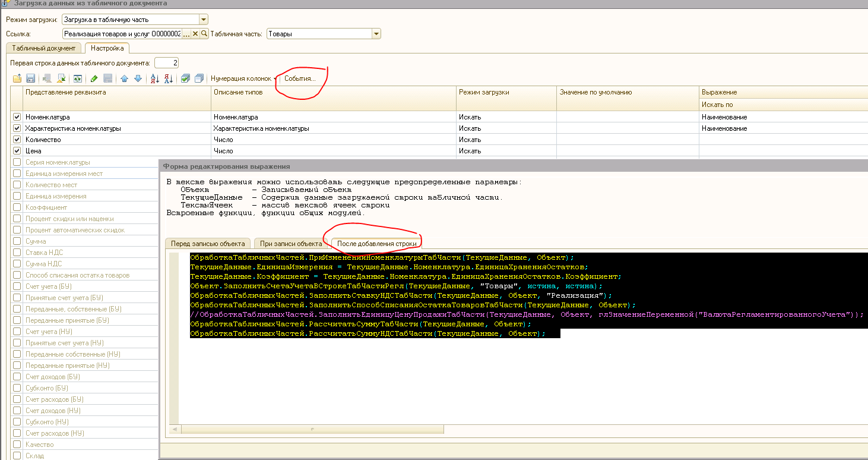
Task: Open the При записи объекта tab
Action: (x=291, y=244)
